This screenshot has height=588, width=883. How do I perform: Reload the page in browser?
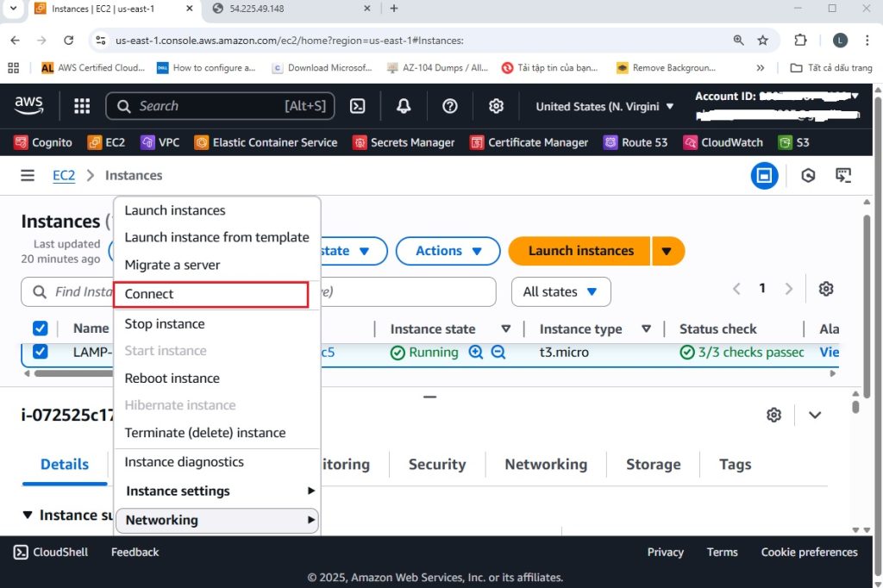(69, 40)
